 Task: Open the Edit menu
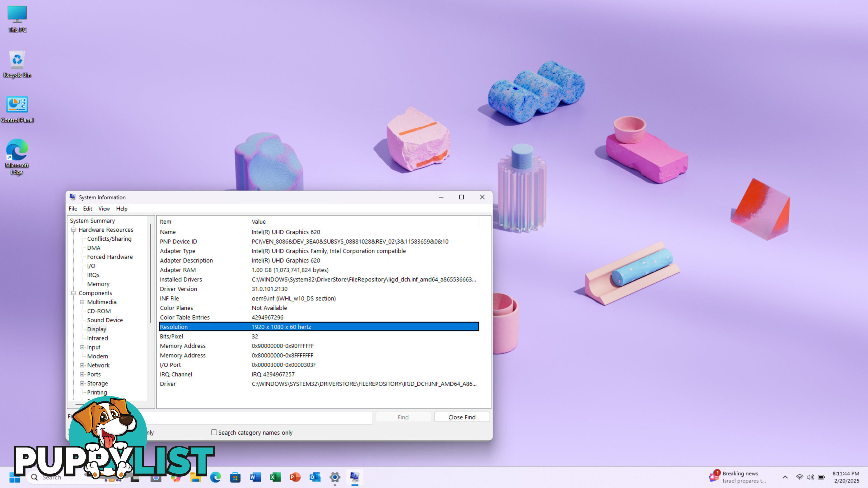coord(88,209)
